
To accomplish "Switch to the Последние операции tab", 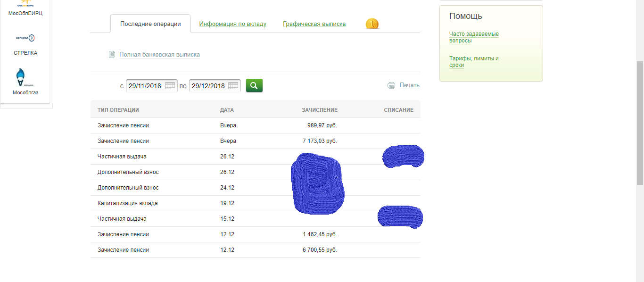I will click(150, 24).
